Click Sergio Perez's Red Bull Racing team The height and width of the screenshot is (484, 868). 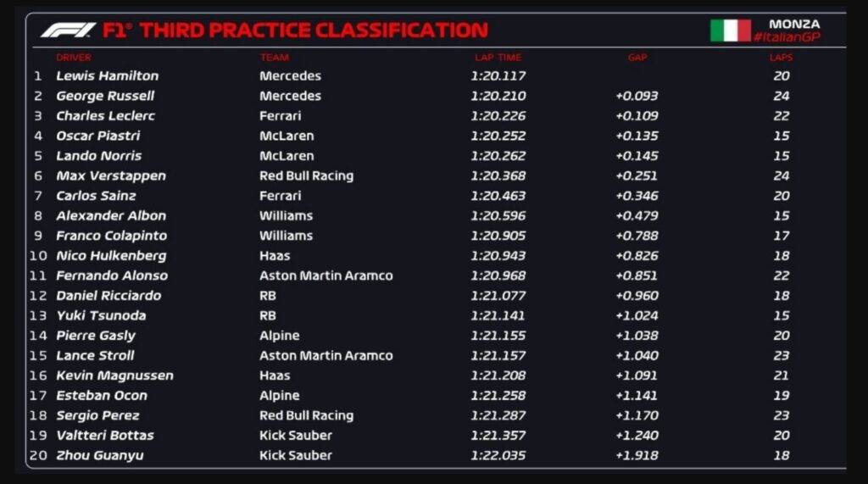[306, 415]
